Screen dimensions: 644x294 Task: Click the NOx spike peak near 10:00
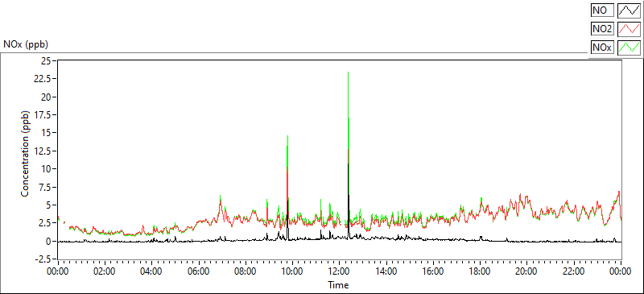coord(287,136)
